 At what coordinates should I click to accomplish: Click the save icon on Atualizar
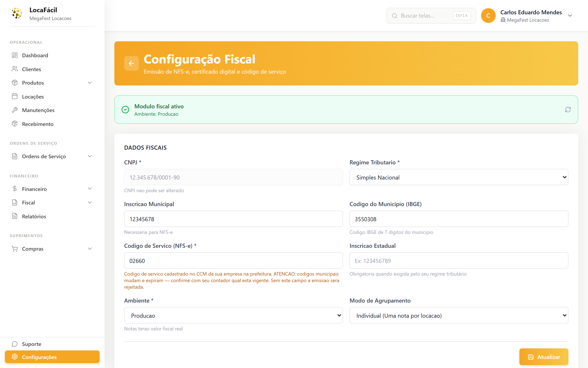[531, 357]
